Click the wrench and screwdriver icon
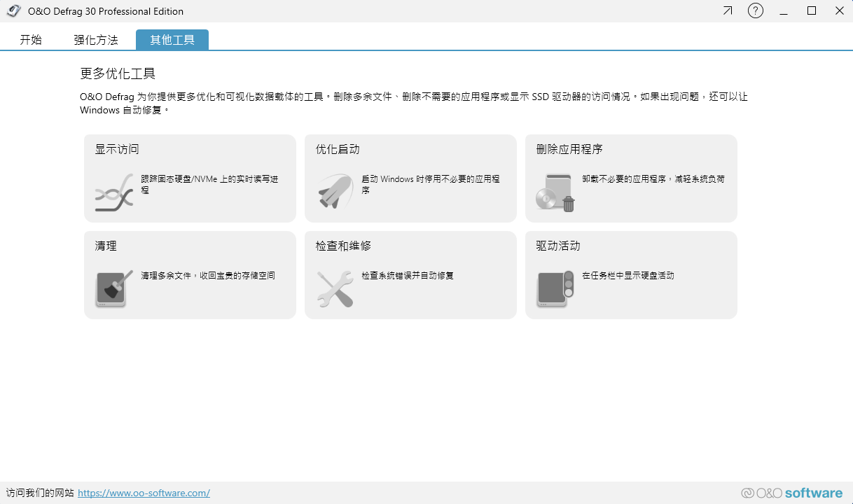 (x=334, y=288)
